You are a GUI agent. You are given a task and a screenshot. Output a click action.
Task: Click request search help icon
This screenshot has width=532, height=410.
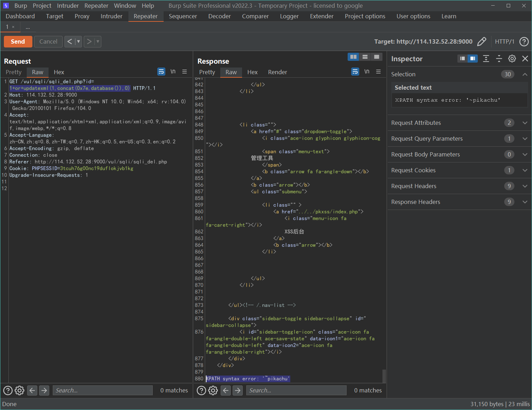click(8, 390)
